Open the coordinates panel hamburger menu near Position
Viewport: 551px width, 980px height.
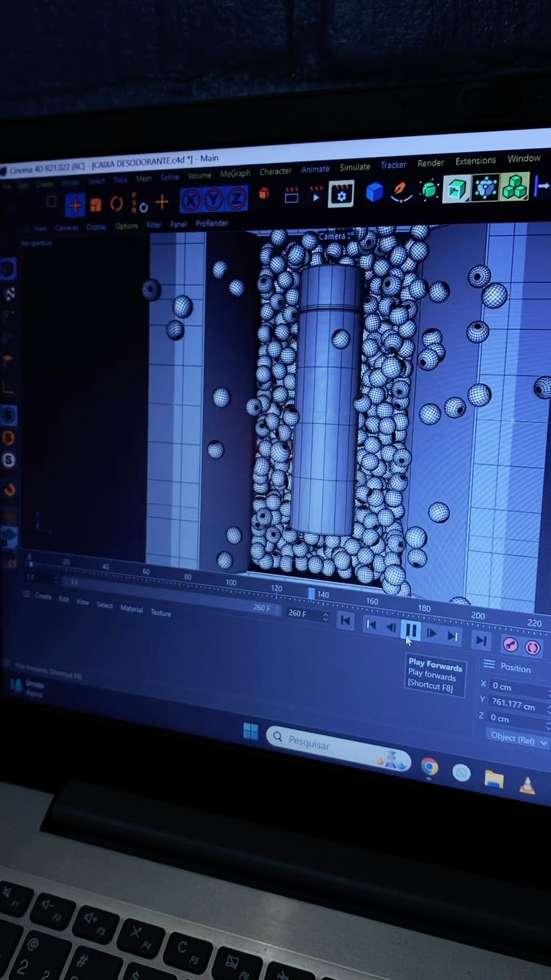[488, 665]
